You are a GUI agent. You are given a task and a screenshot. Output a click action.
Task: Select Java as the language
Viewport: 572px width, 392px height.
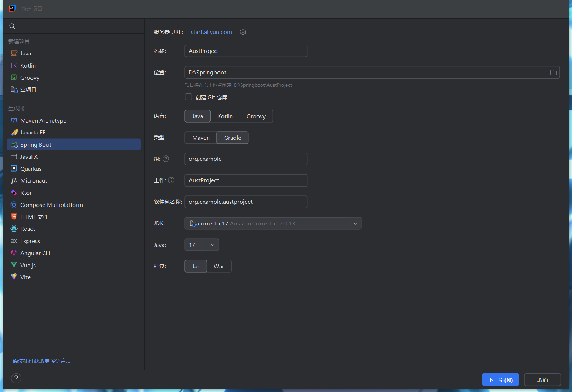point(197,116)
